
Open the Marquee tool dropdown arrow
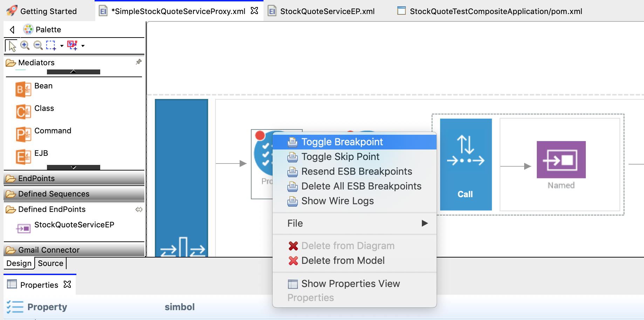coord(62,46)
